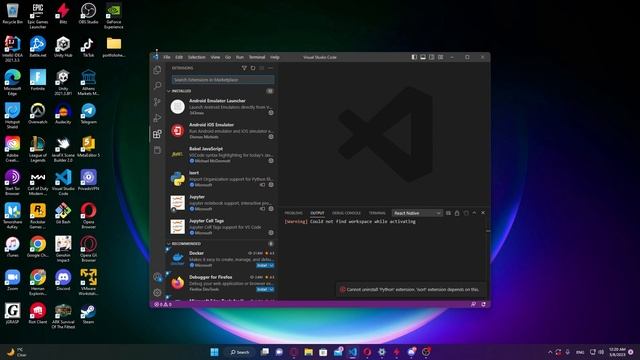This screenshot has width=640, height=360.
Task: Select Android Emulator Launcher extension entry
Action: pyautogui.click(x=222, y=107)
